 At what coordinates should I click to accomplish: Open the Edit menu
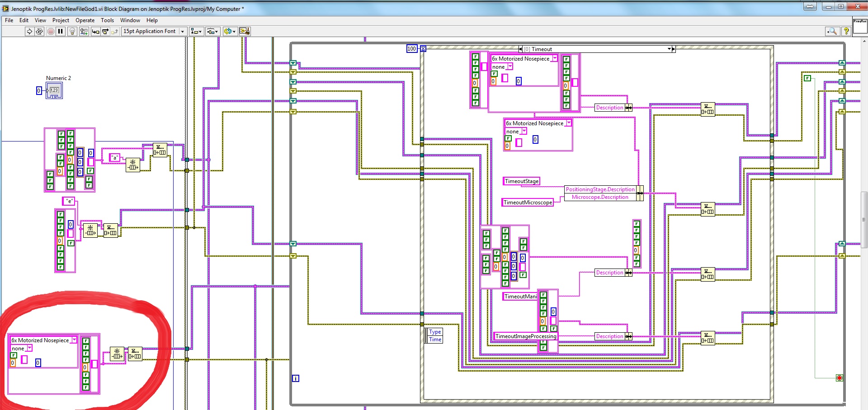click(x=24, y=20)
